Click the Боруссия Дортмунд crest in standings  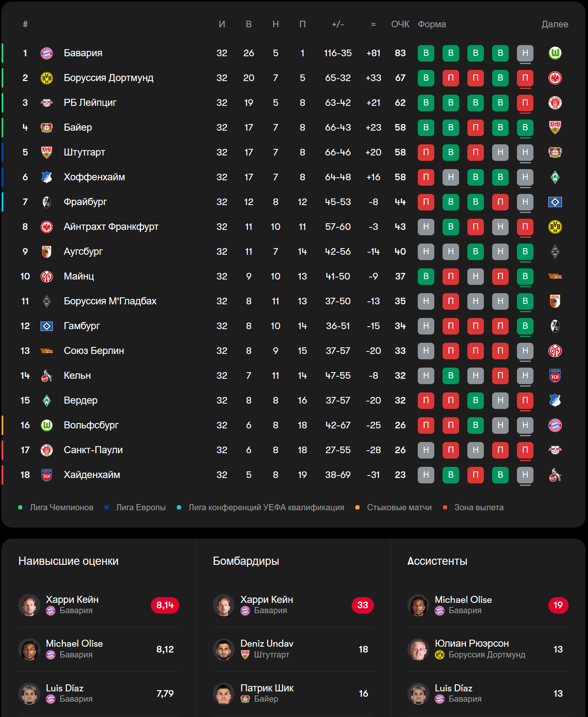[x=47, y=78]
